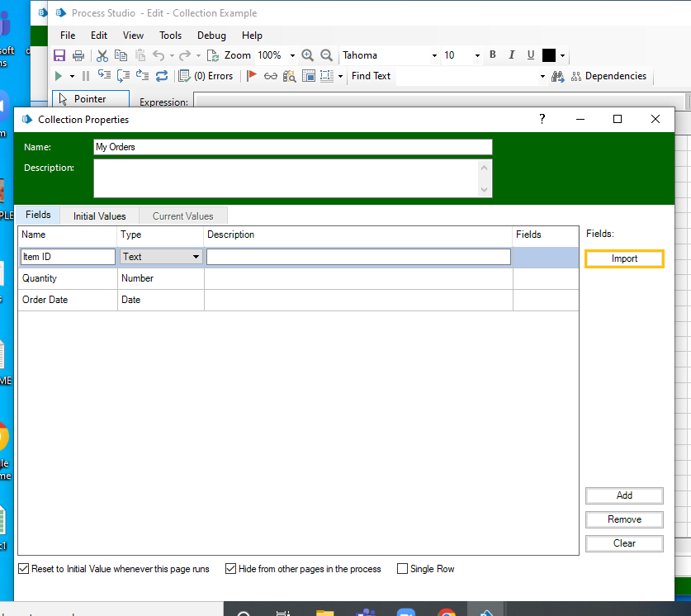
Task: Open the Debug menu
Action: tap(211, 36)
